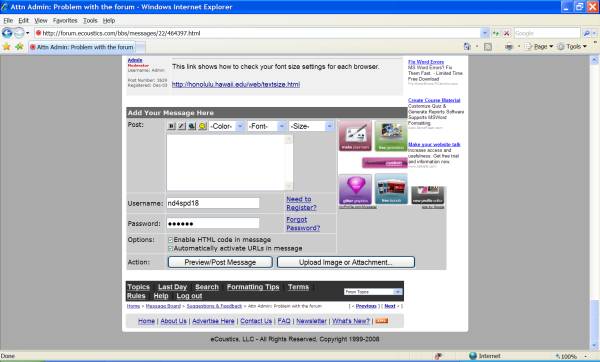Click the Log out link
Screen dimensions: 600x362
pyautogui.click(x=189, y=296)
